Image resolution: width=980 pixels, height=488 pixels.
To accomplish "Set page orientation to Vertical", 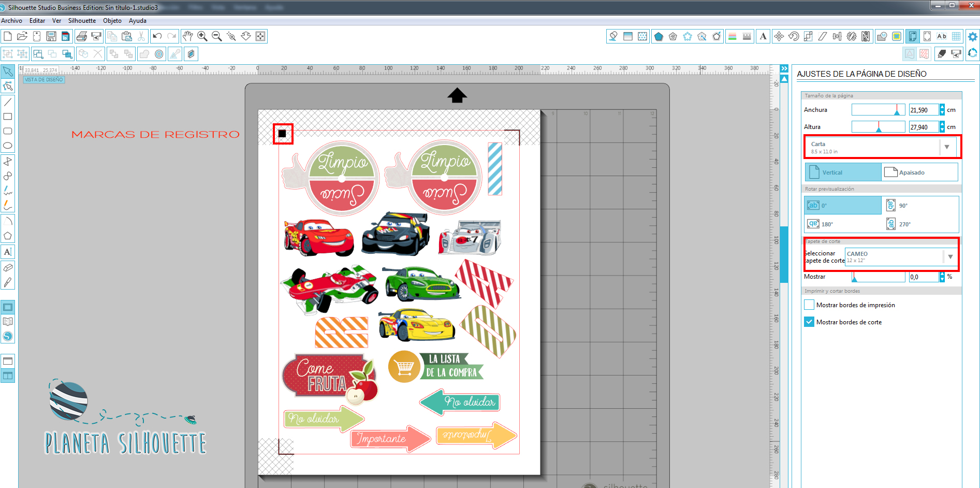I will [843, 172].
